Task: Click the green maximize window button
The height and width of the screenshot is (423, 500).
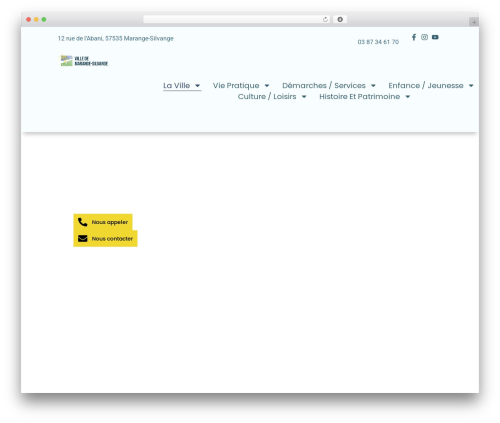Action: click(44, 19)
